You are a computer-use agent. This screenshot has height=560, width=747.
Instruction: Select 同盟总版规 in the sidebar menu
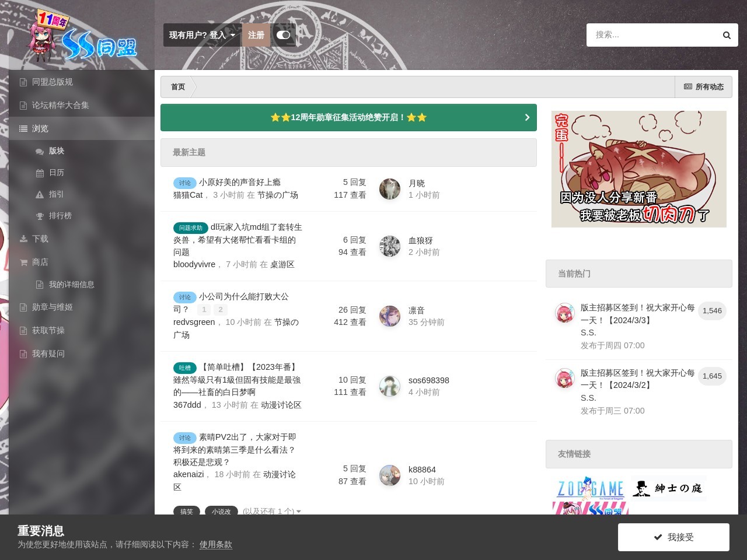(x=52, y=82)
